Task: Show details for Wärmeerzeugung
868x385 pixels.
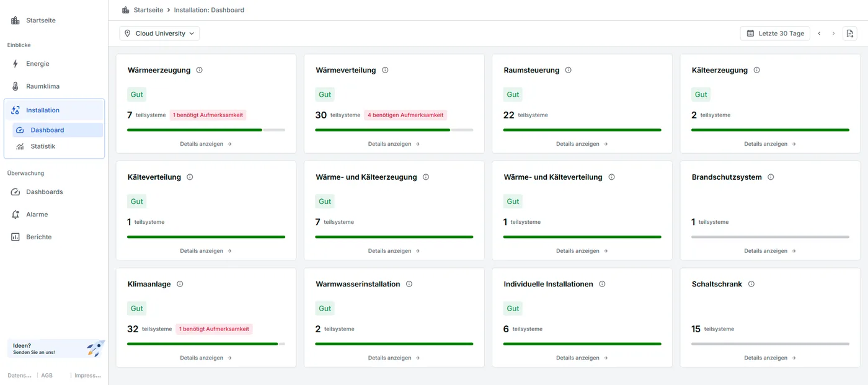Action: [x=206, y=144]
